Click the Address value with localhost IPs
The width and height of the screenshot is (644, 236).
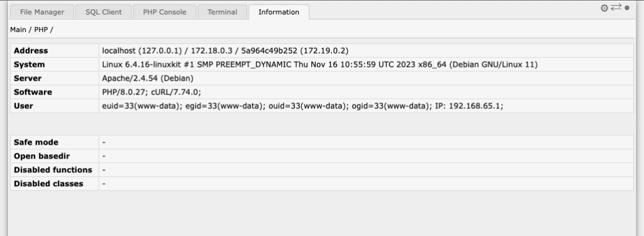(225, 50)
